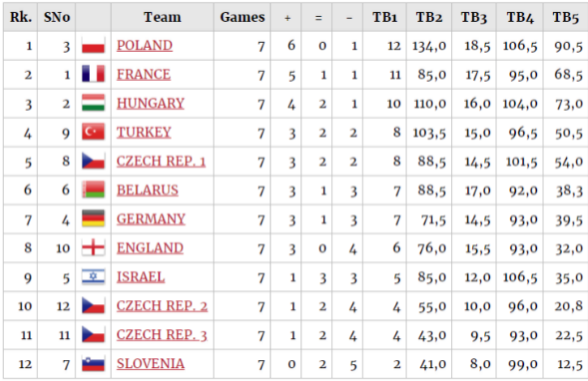Open the HUNGARY team link
Image resolution: width=588 pixels, height=381 pixels.
(150, 104)
